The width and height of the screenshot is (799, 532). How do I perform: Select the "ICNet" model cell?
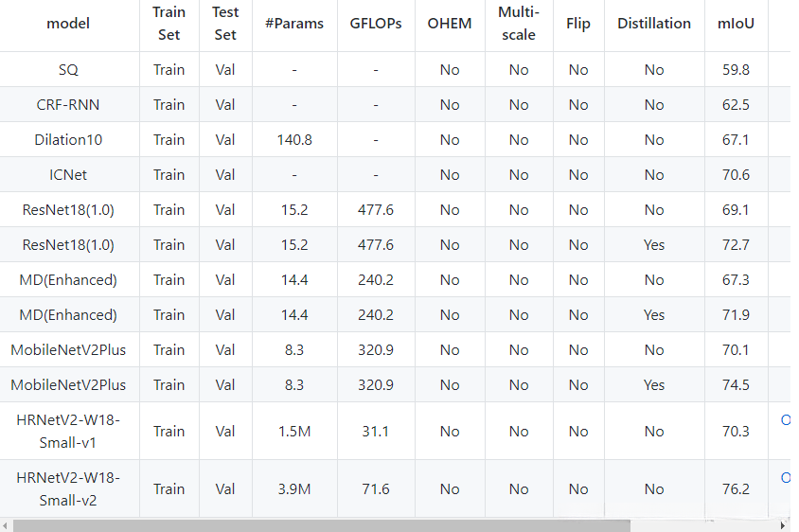[68, 174]
